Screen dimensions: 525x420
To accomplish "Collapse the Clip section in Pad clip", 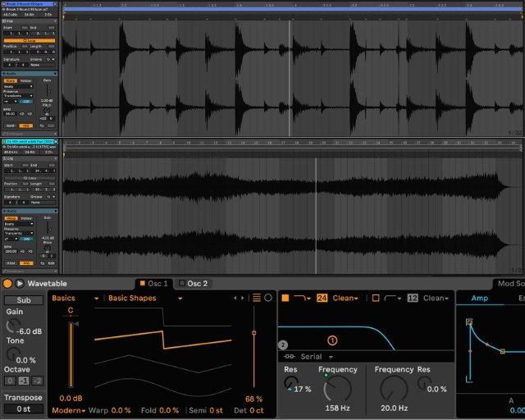I will pyautogui.click(x=55, y=158).
